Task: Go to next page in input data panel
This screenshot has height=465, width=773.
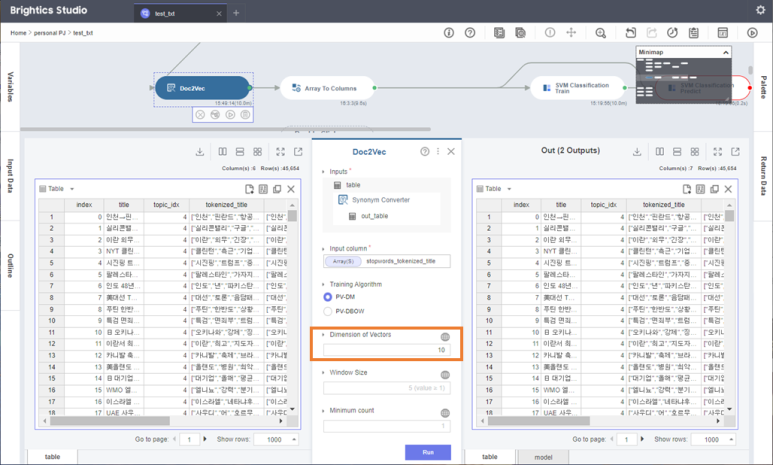Action: tap(205, 439)
